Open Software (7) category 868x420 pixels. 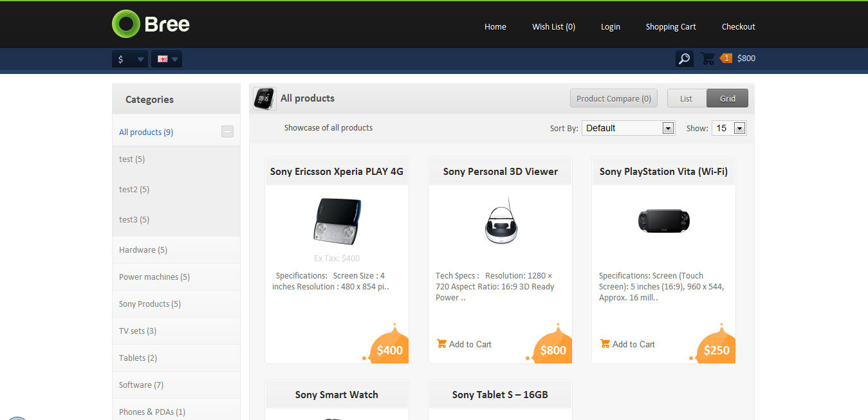point(141,385)
